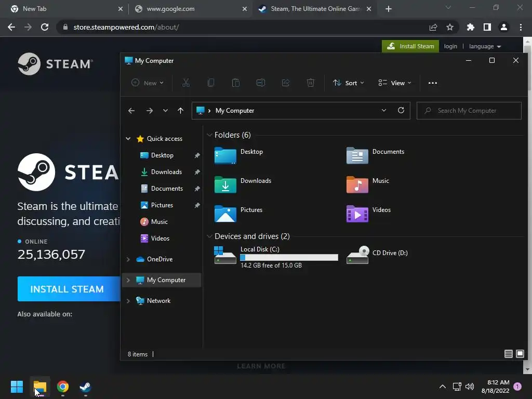Click the Copy icon in Explorer toolbar

tap(211, 83)
